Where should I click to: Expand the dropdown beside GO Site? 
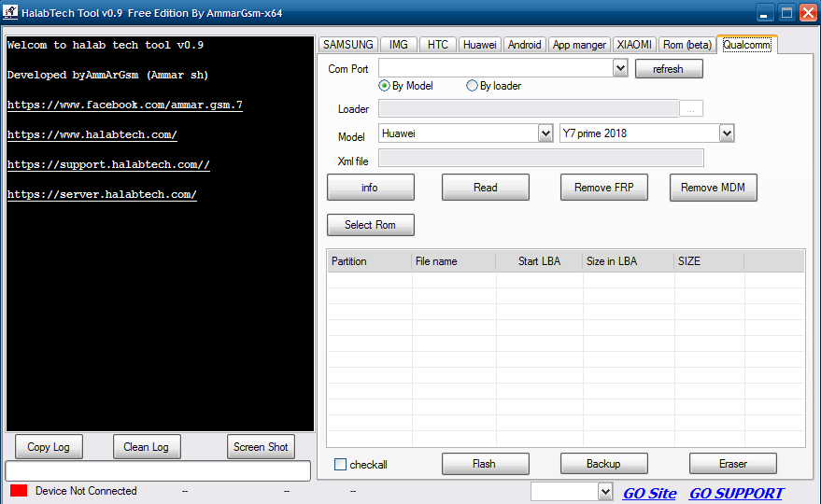point(603,492)
